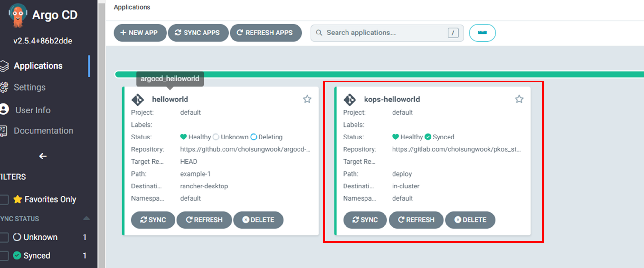Click the Settings gears icon in sidebar
The image size is (644, 268).
point(4,87)
